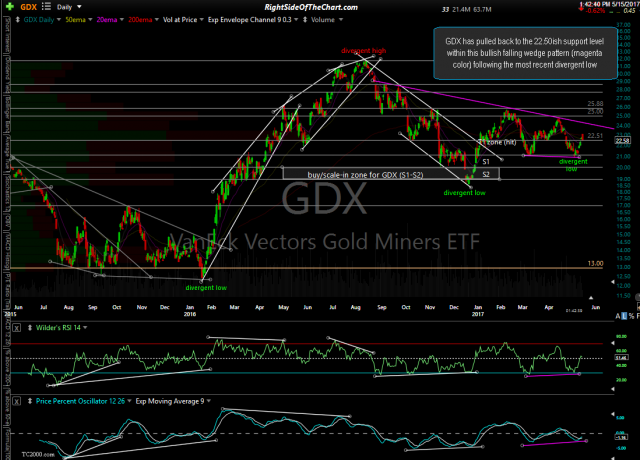Click the date and time display

[x=607, y=4]
